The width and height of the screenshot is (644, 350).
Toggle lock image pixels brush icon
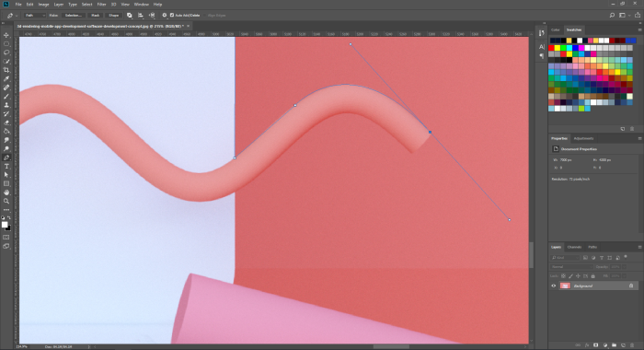pyautogui.click(x=570, y=276)
